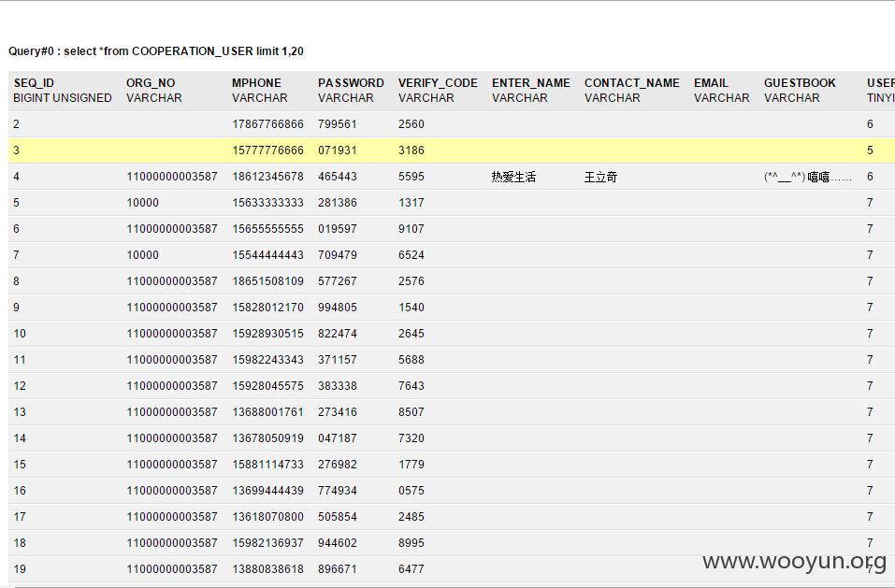Select phone cell 13880838618

coord(267,569)
